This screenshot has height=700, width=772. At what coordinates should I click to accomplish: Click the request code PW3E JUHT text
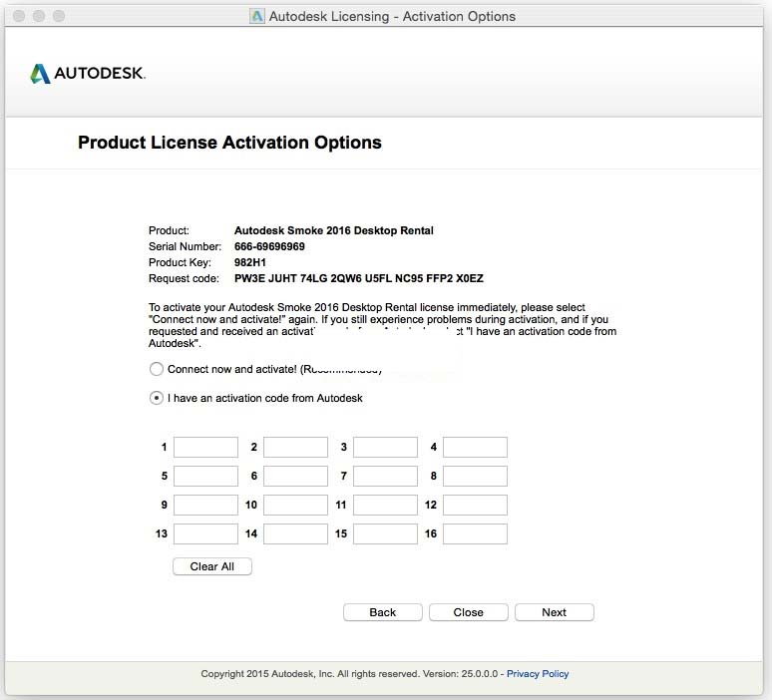[359, 278]
